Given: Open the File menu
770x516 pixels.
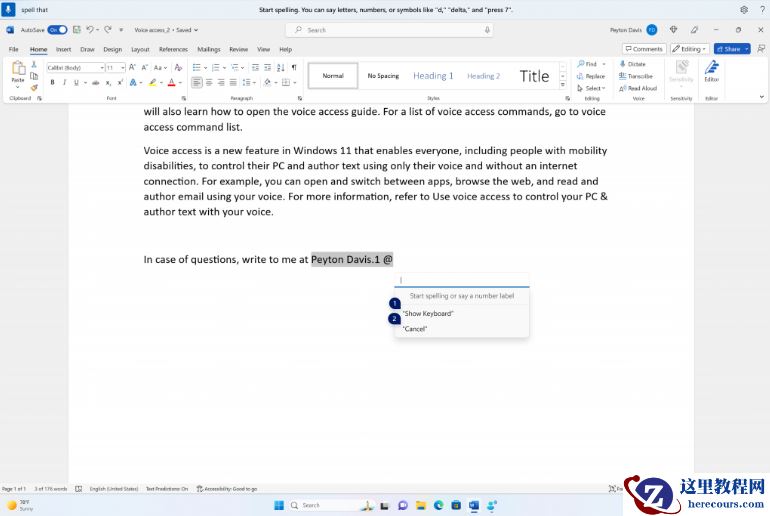Looking at the screenshot, I should [x=14, y=49].
